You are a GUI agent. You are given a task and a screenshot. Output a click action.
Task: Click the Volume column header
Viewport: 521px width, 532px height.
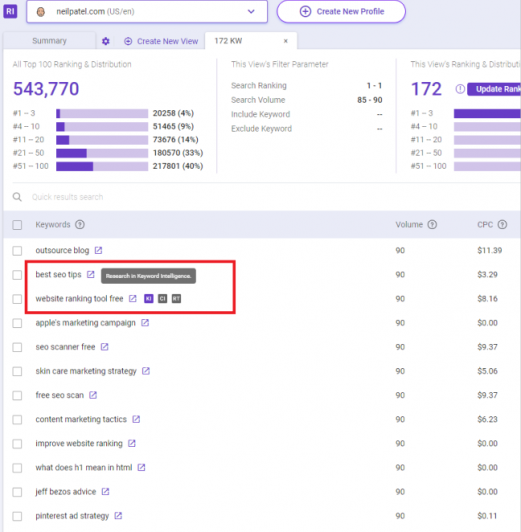(x=409, y=225)
